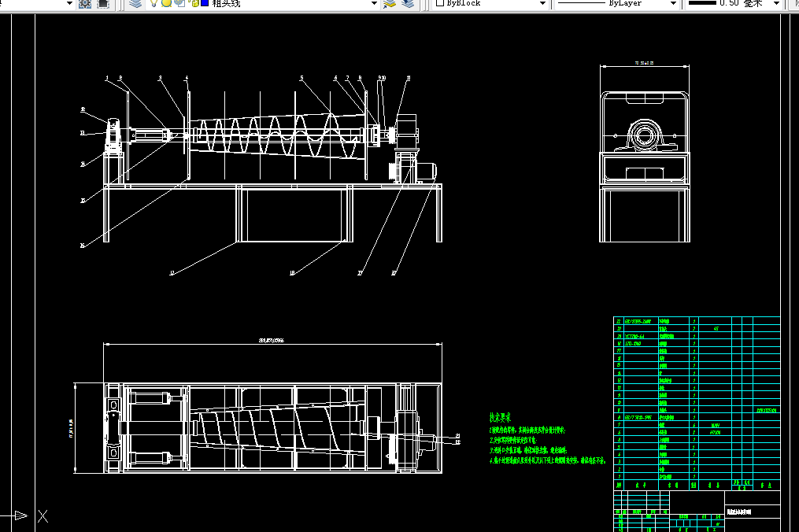
Task: Toggle the layer on/off lightbulb
Action: (x=154, y=4)
